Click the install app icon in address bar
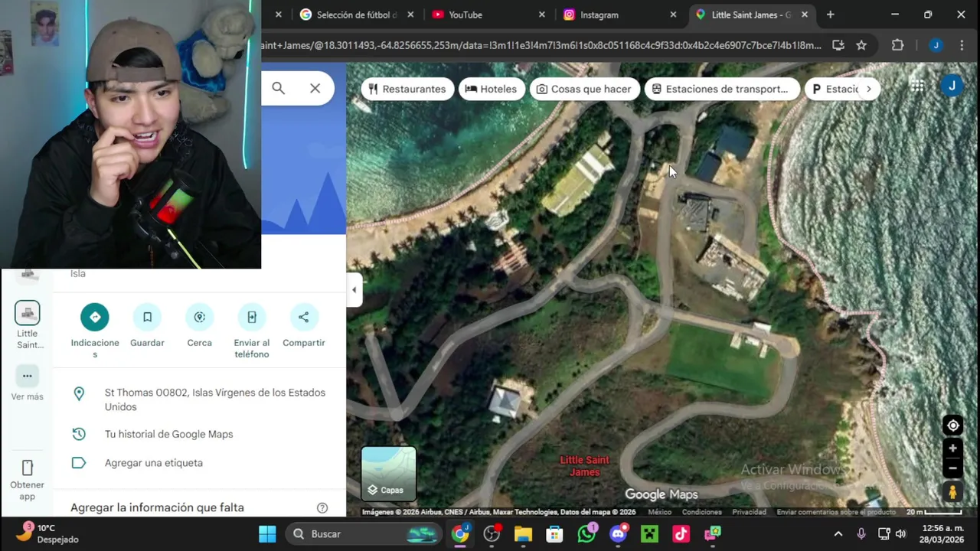980x551 pixels. [x=838, y=45]
